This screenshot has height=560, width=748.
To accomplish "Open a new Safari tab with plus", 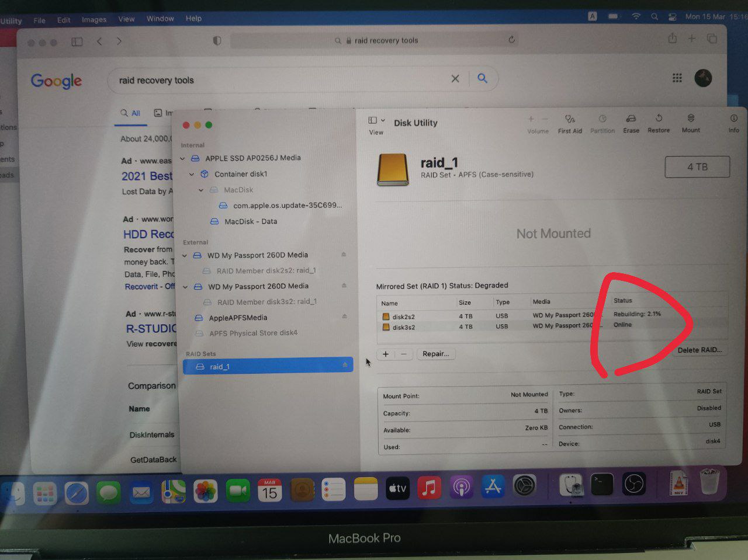I will point(692,38).
